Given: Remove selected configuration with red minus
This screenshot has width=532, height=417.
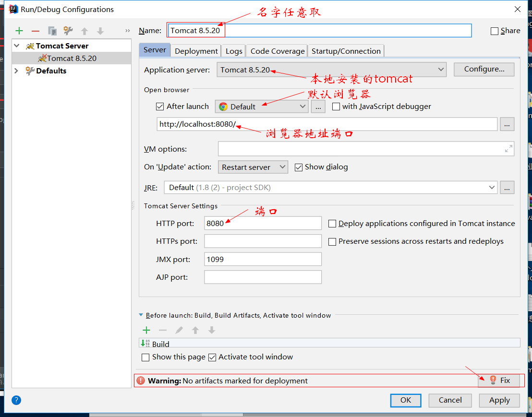Looking at the screenshot, I should (36, 31).
